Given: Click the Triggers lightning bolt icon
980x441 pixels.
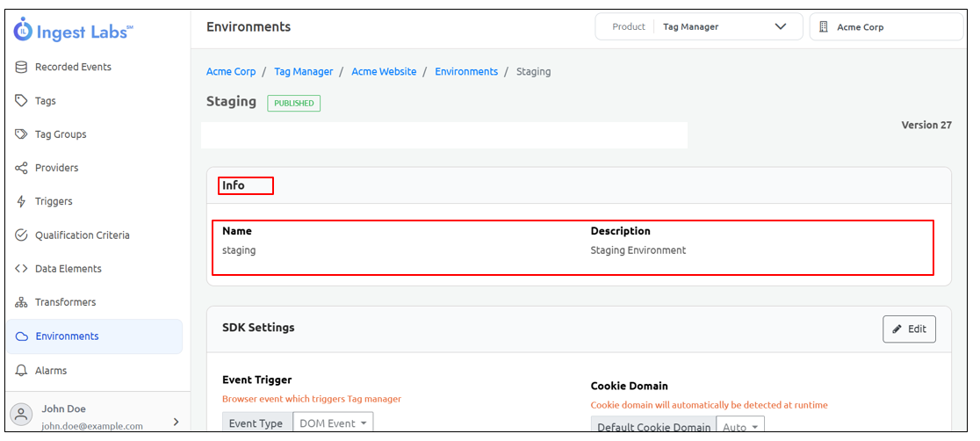Looking at the screenshot, I should coord(22,201).
